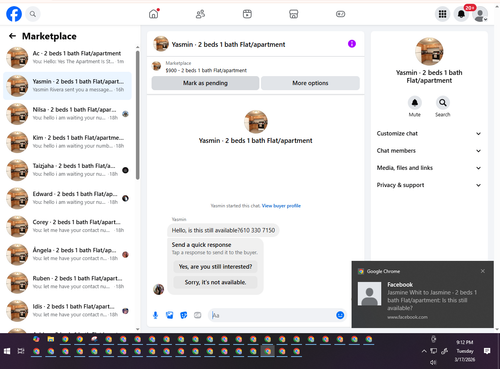Search in conversation via magnifier icon
This screenshot has height=369, width=500.
pyautogui.click(x=443, y=103)
